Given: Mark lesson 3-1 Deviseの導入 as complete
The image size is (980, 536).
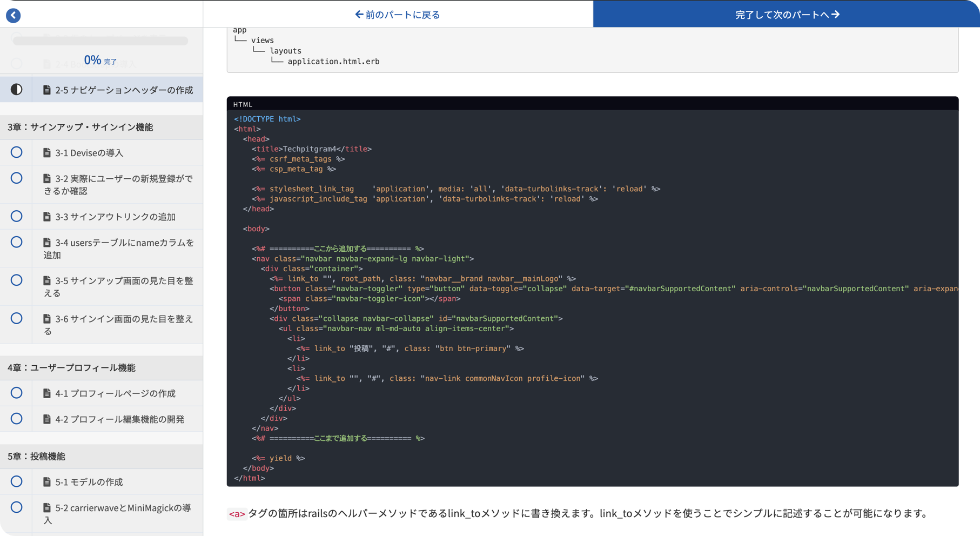Looking at the screenshot, I should [16, 152].
